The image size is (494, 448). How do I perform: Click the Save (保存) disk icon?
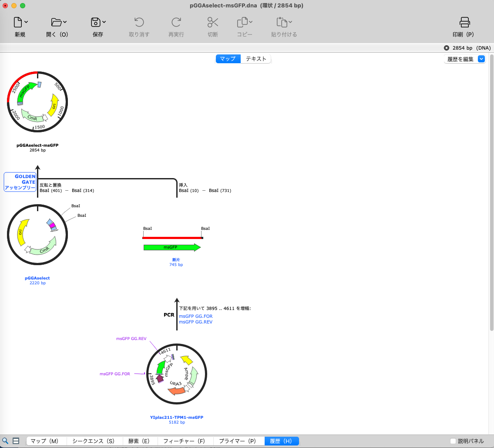tap(95, 22)
